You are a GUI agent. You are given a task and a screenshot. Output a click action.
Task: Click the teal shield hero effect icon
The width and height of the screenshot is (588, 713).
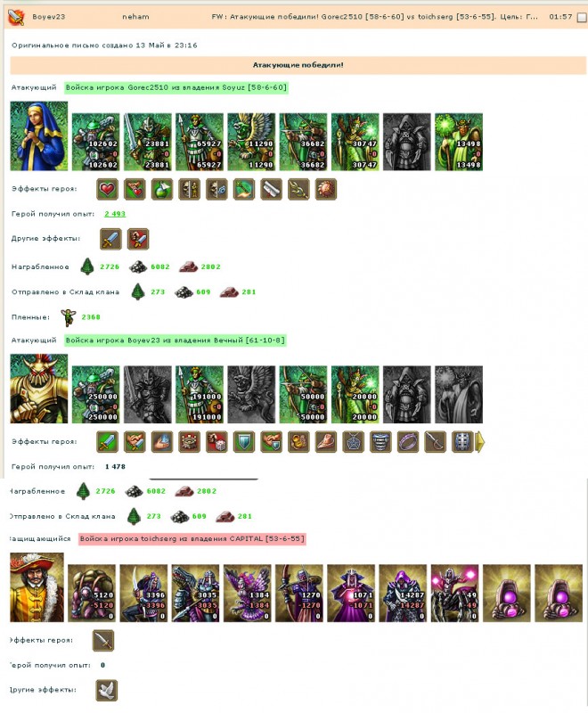244,441
